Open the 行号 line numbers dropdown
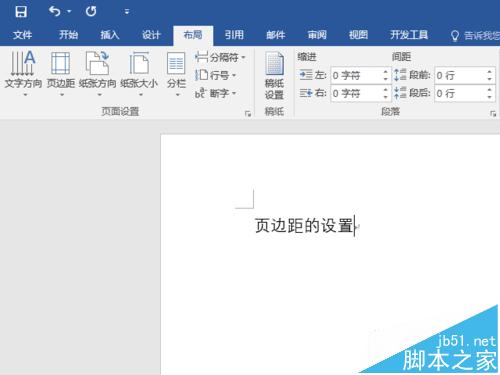The image size is (500, 375). pyautogui.click(x=216, y=75)
